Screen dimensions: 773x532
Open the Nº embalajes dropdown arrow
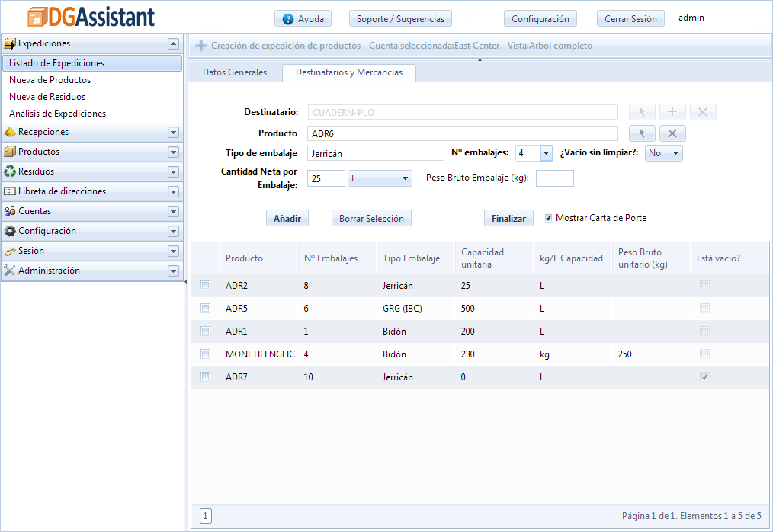547,153
